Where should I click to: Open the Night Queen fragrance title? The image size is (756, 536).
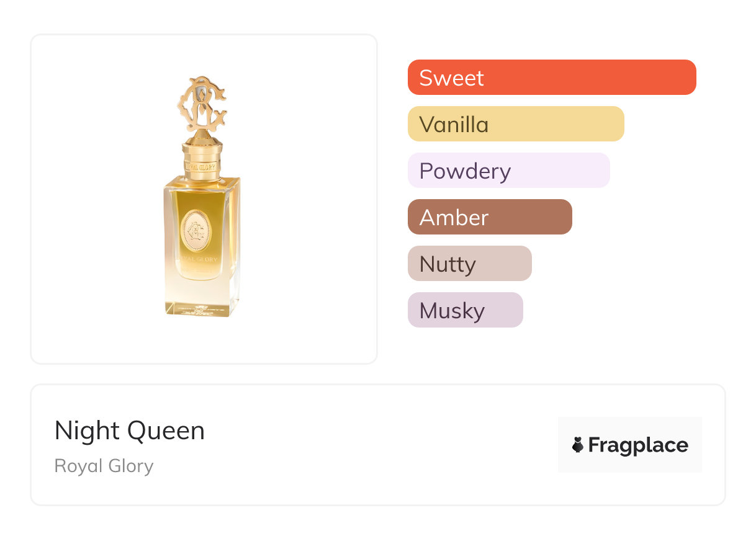coord(129,431)
